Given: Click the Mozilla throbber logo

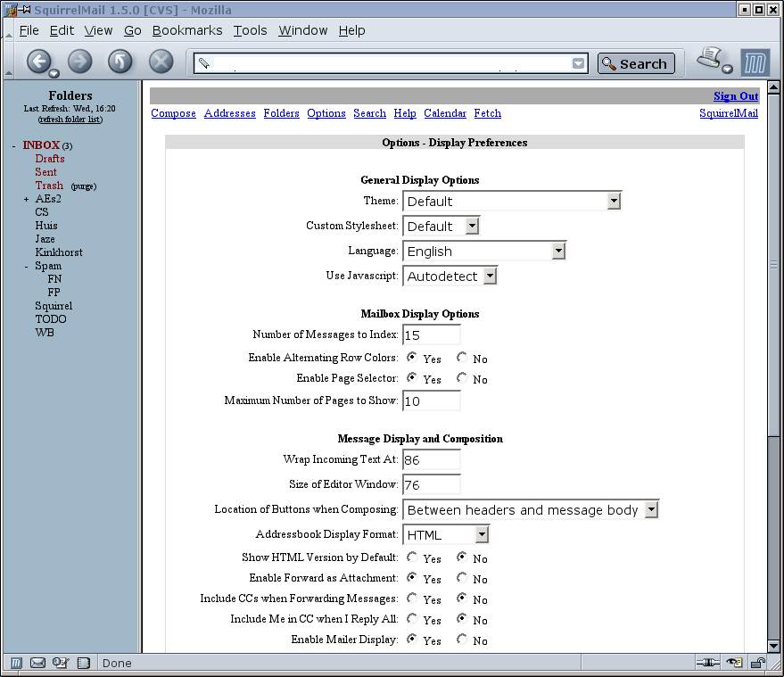Looking at the screenshot, I should [x=755, y=63].
